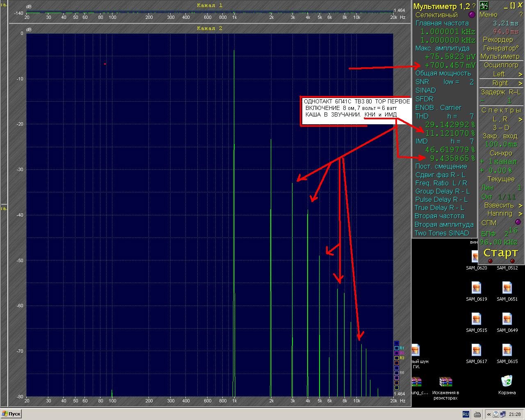525x420 pixels.
Task: Toggle the purple Селективный indicator lamp
Action: pos(471,15)
